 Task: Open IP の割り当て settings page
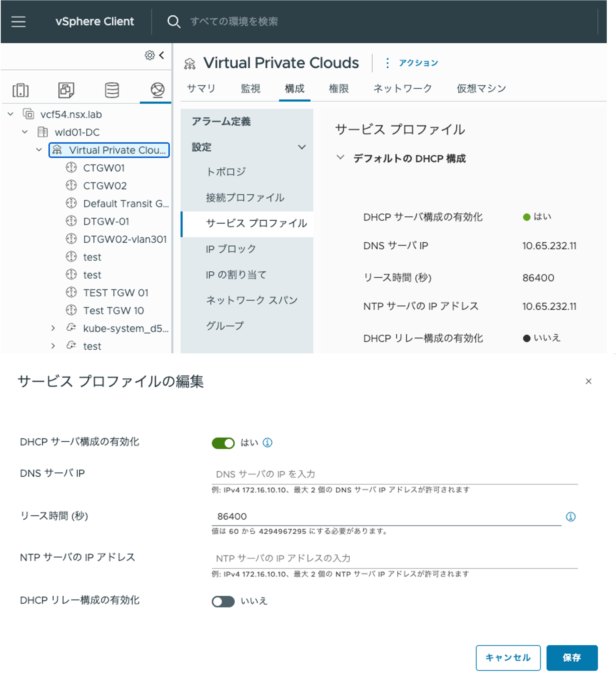pyautogui.click(x=236, y=275)
